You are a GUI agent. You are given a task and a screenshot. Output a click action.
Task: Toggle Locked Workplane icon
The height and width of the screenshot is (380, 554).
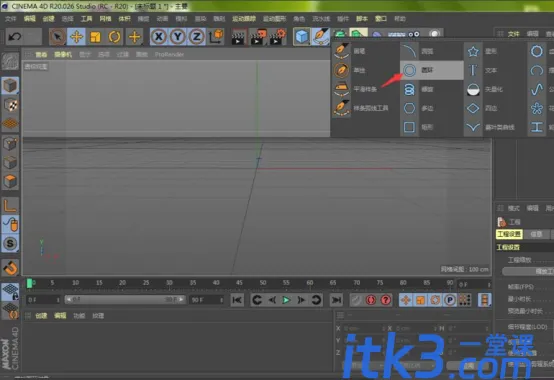pyautogui.click(x=10, y=292)
